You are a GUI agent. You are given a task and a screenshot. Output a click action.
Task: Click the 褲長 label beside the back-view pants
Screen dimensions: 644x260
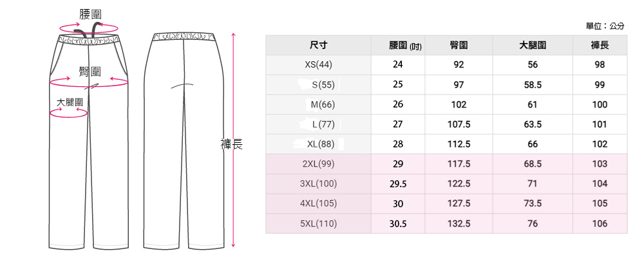pos(231,145)
